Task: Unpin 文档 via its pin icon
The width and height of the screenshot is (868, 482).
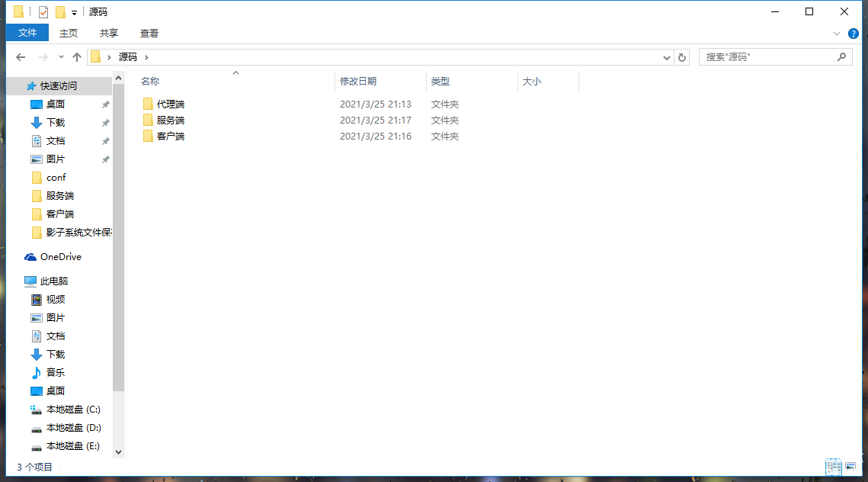Action: click(x=105, y=141)
